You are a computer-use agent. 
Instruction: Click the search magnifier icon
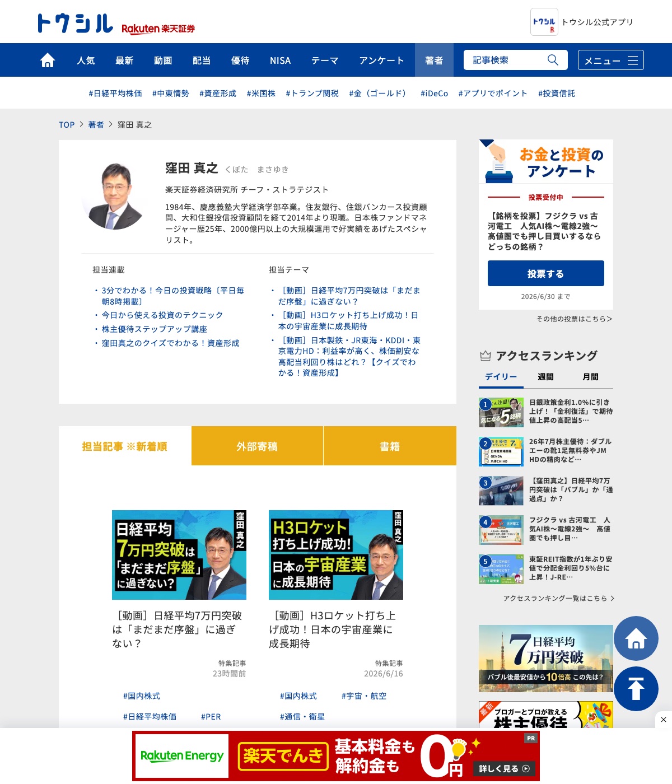[553, 60]
